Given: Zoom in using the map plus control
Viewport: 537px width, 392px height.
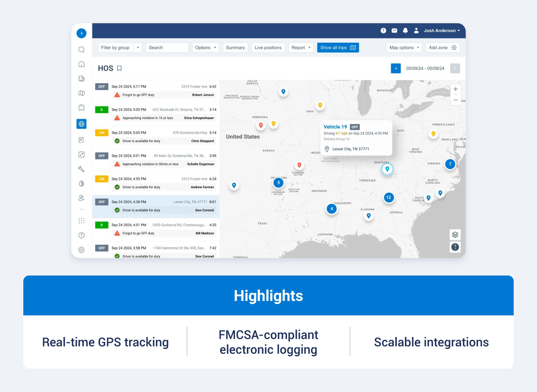Looking at the screenshot, I should click(455, 89).
